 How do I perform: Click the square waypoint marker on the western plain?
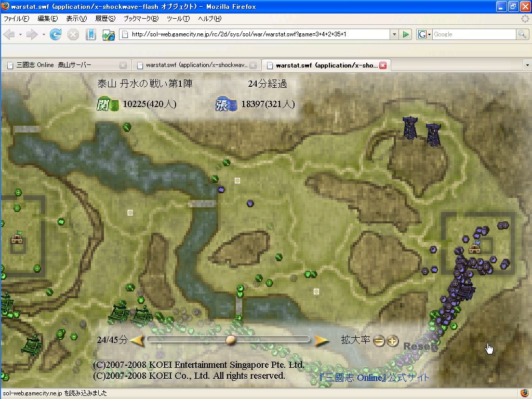click(x=130, y=212)
